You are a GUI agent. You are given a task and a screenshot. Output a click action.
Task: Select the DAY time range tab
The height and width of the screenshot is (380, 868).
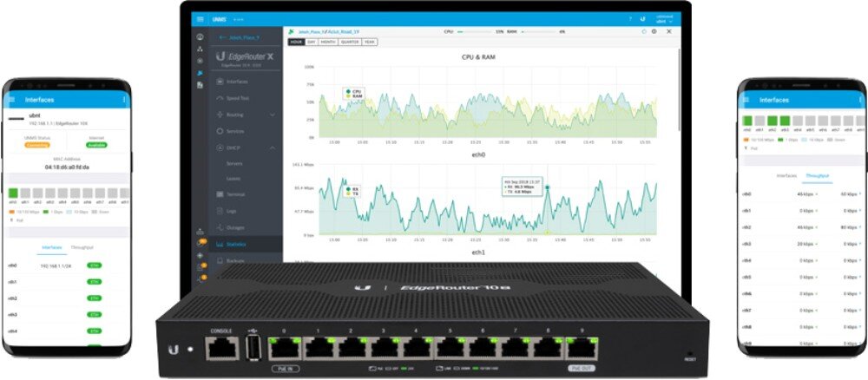312,42
